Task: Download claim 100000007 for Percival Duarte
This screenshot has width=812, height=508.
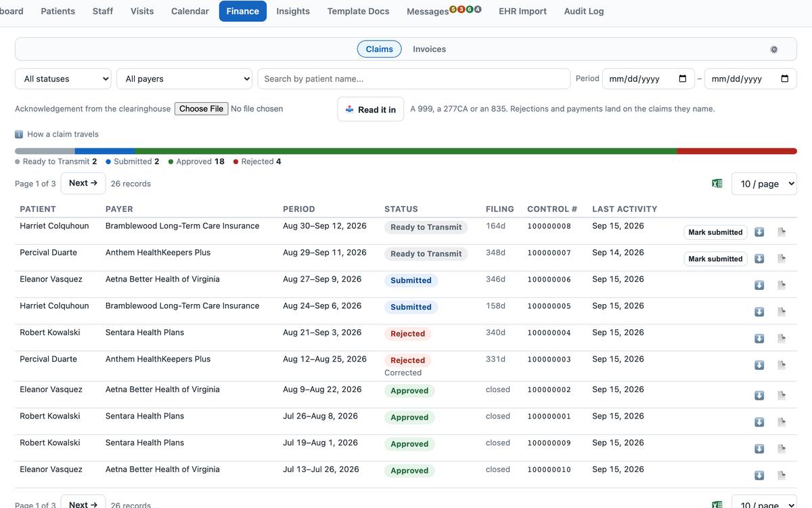Action: click(759, 259)
